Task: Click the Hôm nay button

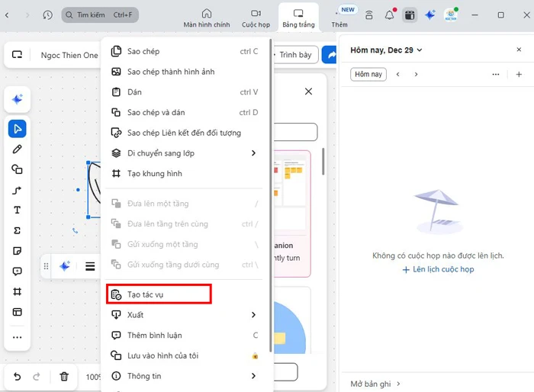Action: 368,74
